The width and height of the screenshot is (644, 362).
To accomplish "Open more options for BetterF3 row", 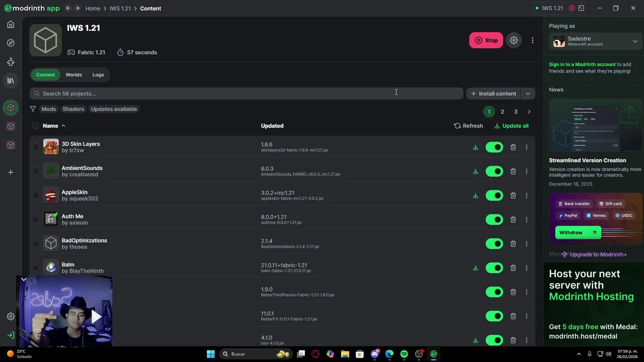I will pyautogui.click(x=527, y=316).
